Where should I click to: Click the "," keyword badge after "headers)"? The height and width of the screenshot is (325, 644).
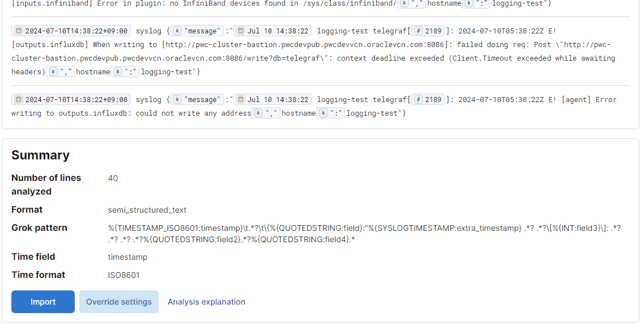60,71
